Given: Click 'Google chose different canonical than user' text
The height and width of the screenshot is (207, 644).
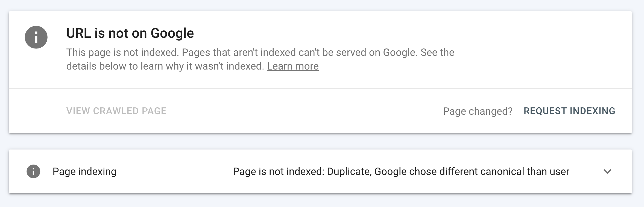Looking at the screenshot, I should coord(472,171).
